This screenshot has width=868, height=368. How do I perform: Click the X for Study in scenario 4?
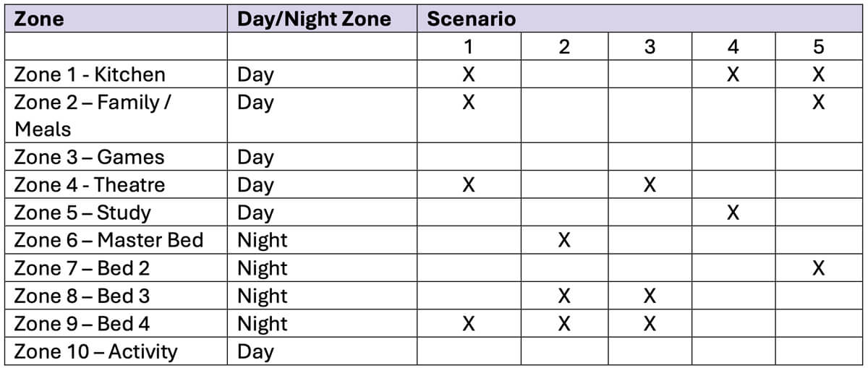pyautogui.click(x=733, y=213)
